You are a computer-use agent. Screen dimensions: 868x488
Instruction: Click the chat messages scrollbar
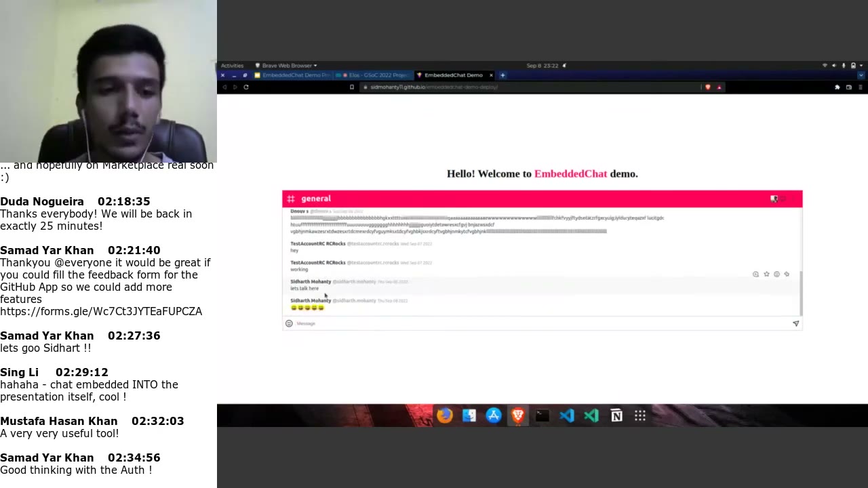801,292
